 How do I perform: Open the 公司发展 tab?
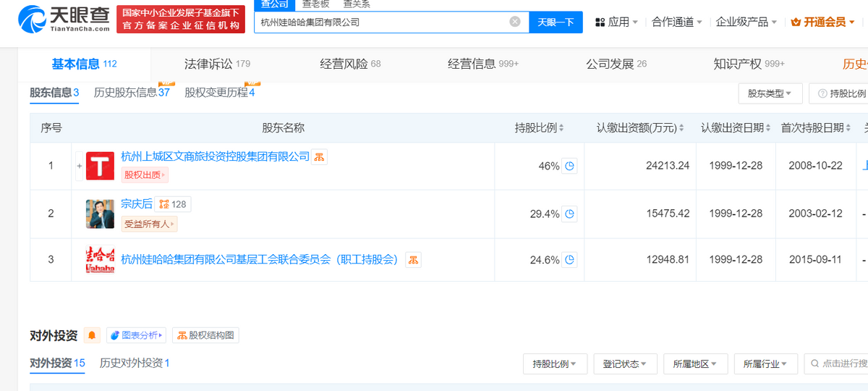click(616, 64)
